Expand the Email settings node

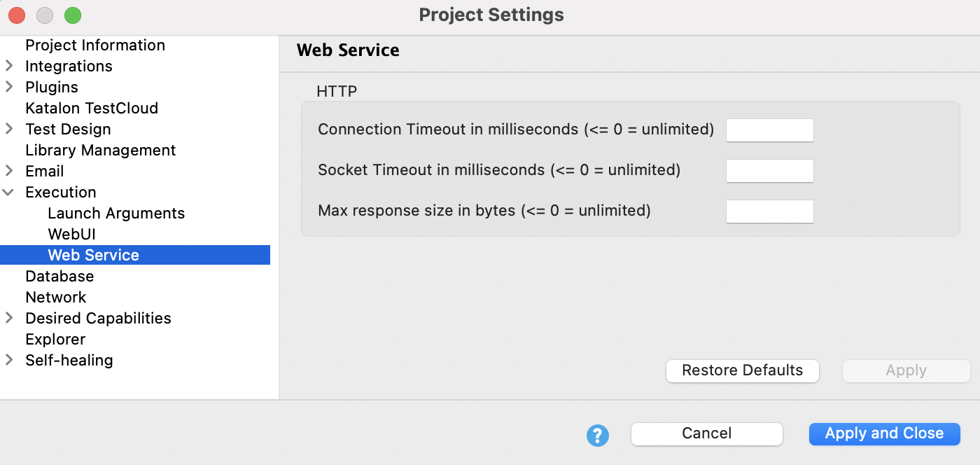pyautogui.click(x=9, y=171)
